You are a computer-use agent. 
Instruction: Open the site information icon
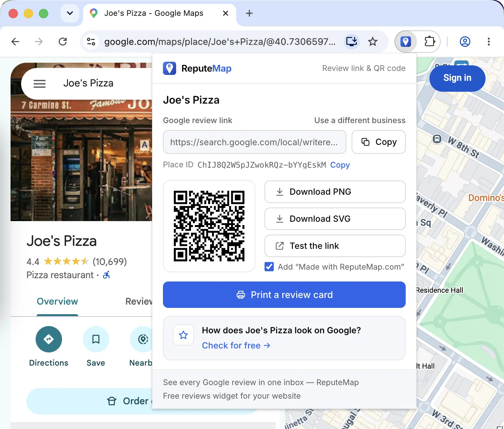coord(91,42)
